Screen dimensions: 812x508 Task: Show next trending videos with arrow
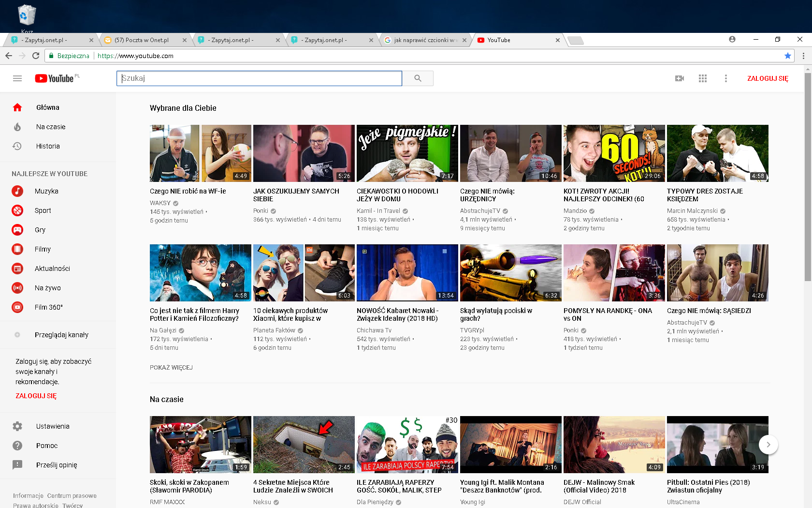click(x=768, y=445)
